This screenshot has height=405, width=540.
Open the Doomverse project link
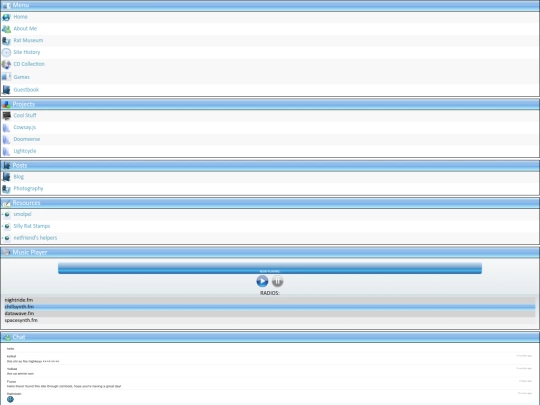tap(27, 139)
